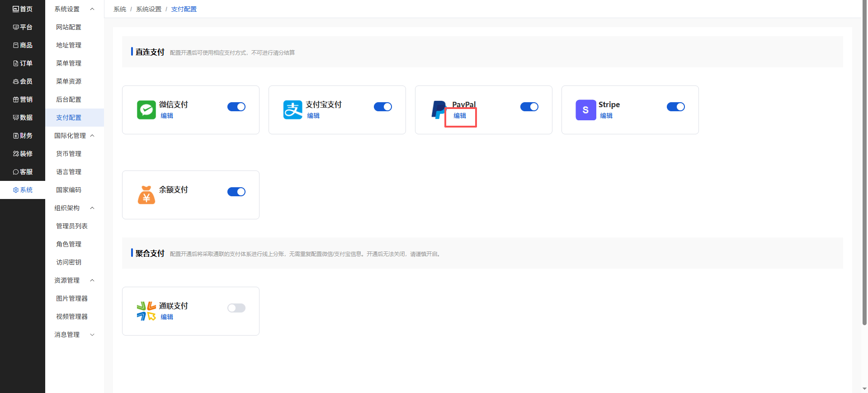Screen dimensions: 868x393
Task: Open 货币管理 in the submenu
Action: [75, 154]
